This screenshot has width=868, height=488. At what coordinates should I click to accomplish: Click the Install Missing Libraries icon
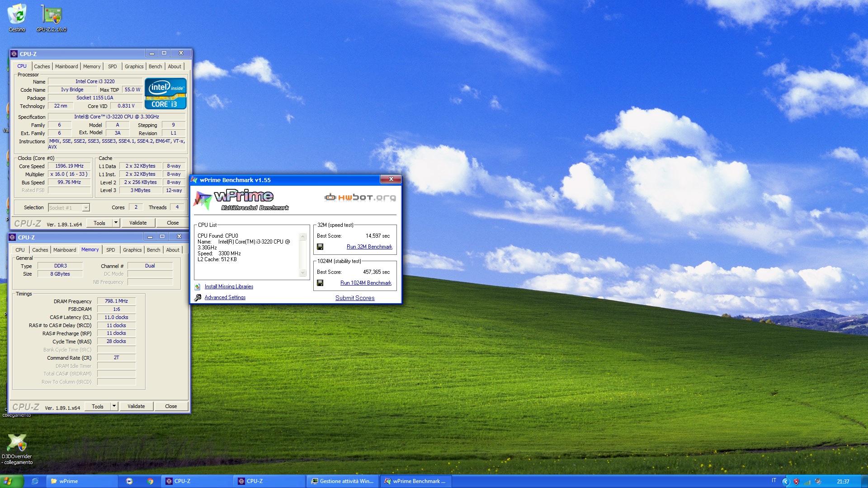coord(198,286)
